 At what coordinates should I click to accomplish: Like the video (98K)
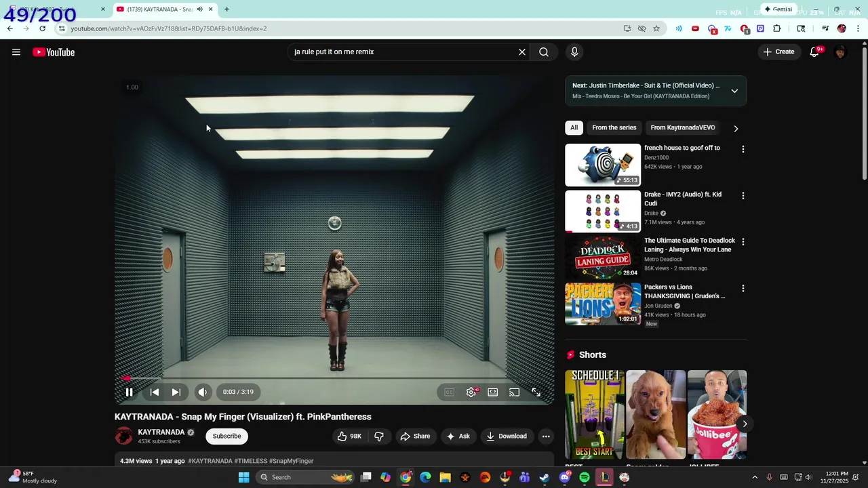coord(349,436)
